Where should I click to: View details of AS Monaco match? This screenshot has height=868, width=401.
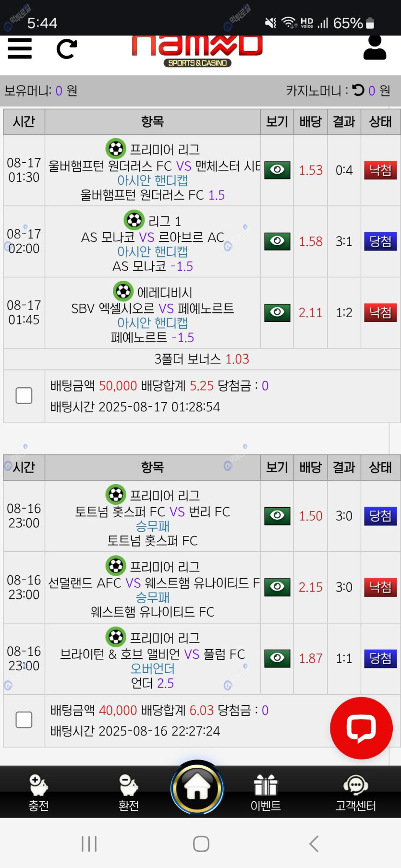coord(277,241)
